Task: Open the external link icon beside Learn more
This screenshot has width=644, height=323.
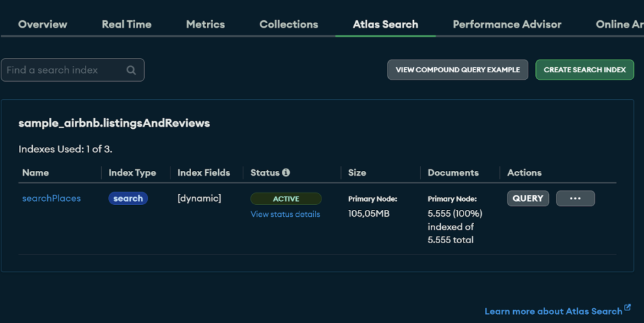Action: [x=627, y=307]
